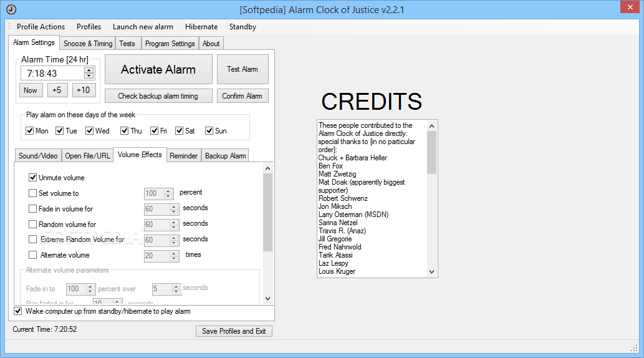The width and height of the screenshot is (644, 358).
Task: Add ten minutes with the +10 button
Action: coord(84,90)
